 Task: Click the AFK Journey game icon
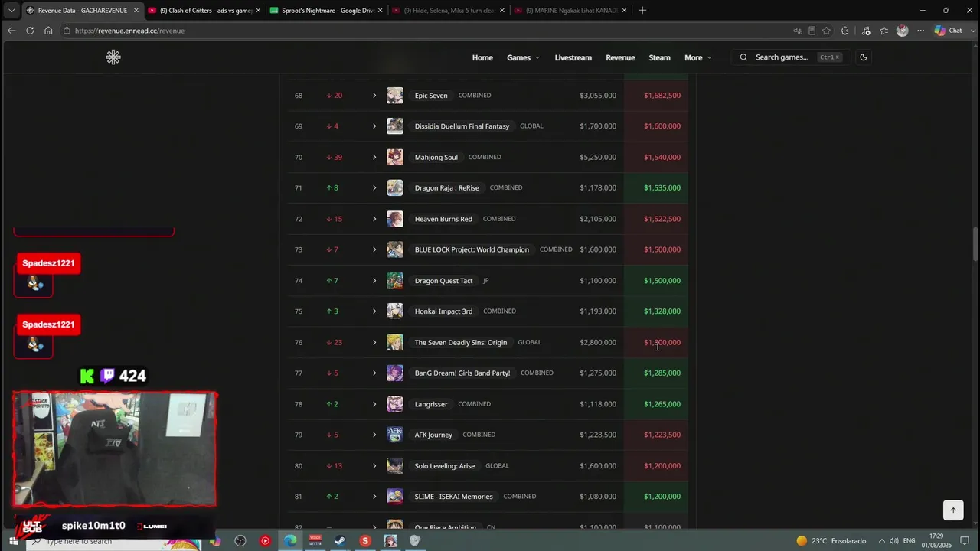click(395, 435)
